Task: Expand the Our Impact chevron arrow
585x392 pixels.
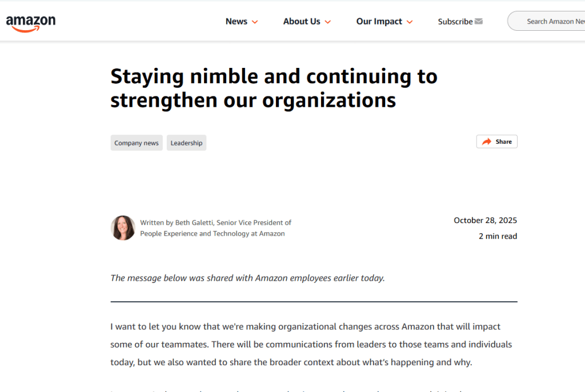Action: tap(410, 22)
